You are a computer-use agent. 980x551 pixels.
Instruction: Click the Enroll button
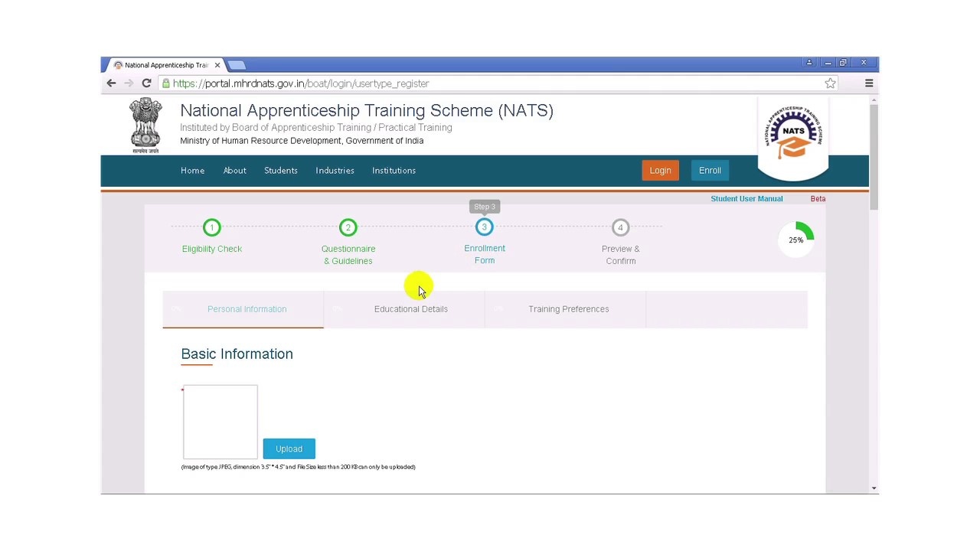tap(710, 171)
